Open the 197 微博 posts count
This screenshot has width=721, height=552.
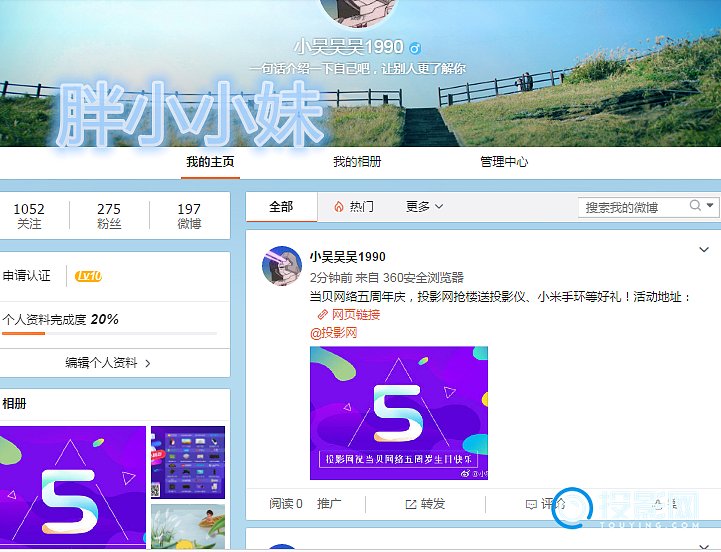click(189, 216)
